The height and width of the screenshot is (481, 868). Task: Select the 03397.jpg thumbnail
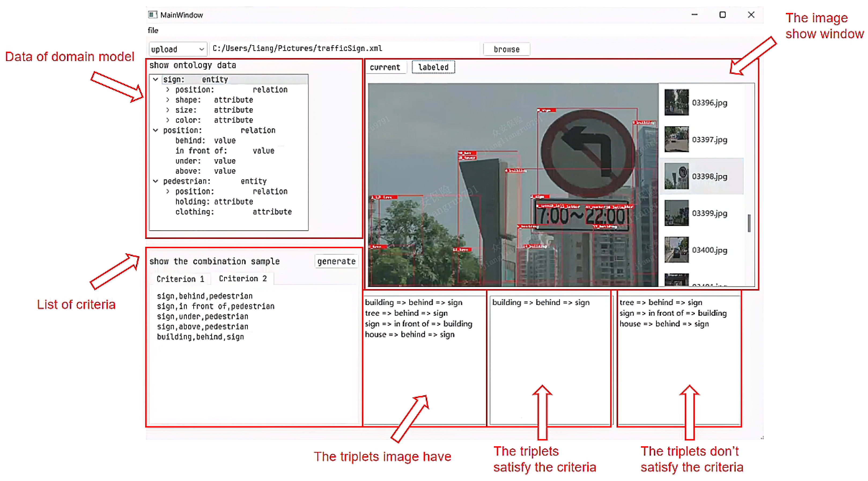pos(676,139)
